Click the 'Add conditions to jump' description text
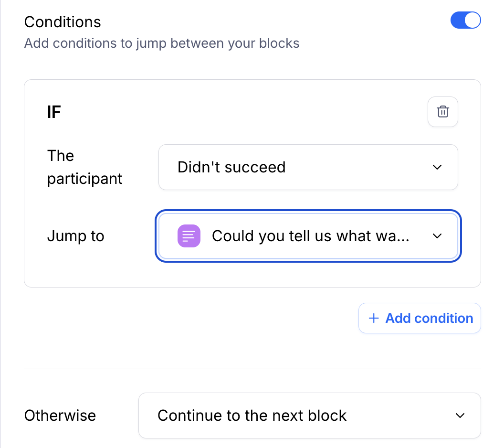Viewport: 504px width, 448px height. [x=162, y=43]
